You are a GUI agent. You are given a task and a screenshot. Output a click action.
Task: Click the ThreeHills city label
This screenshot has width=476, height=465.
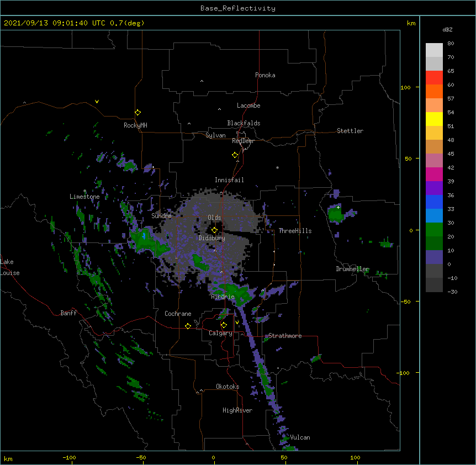coord(295,231)
